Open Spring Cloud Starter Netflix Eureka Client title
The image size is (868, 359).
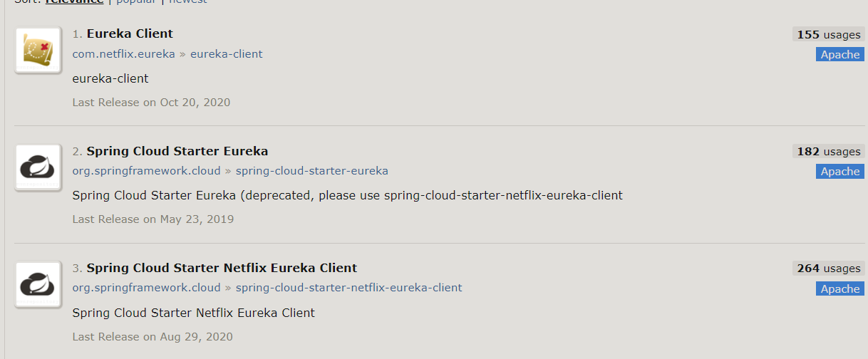click(x=222, y=268)
